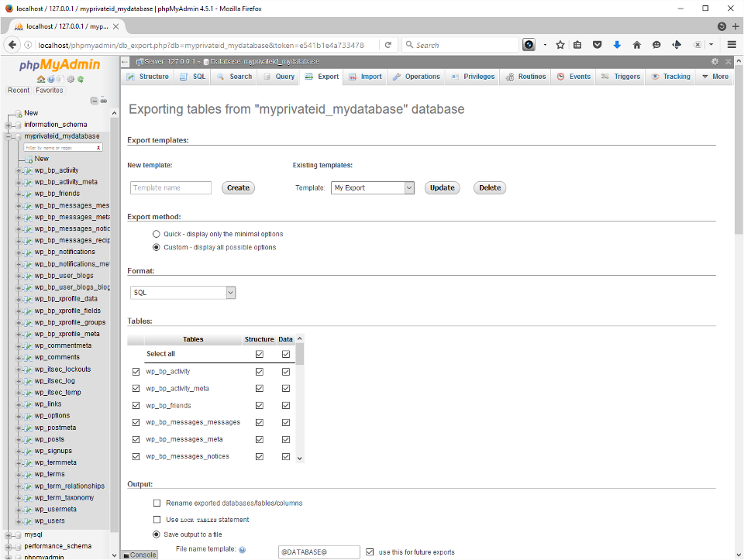Open the Import tab
Screen dimensions: 744x560
(x=365, y=77)
